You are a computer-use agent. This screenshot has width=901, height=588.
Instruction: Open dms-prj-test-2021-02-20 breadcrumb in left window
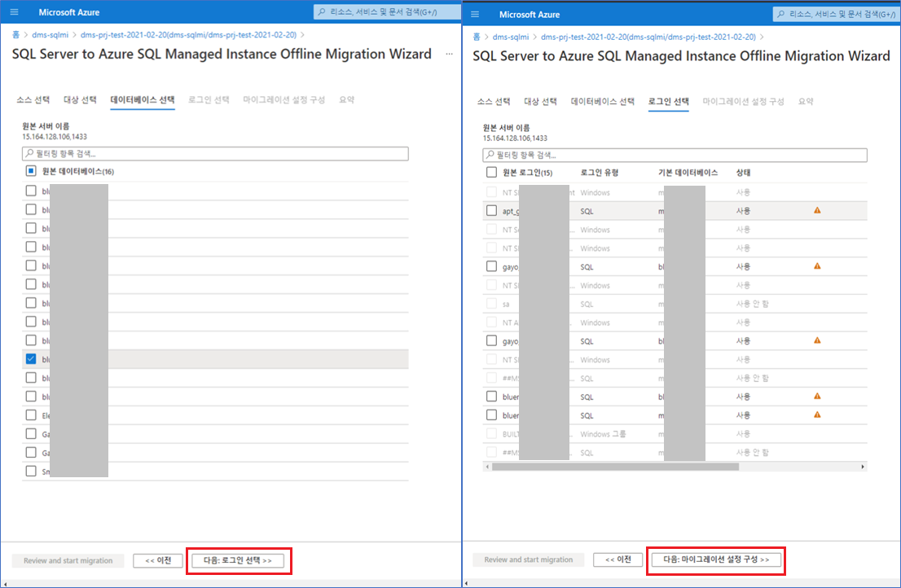tap(188, 35)
